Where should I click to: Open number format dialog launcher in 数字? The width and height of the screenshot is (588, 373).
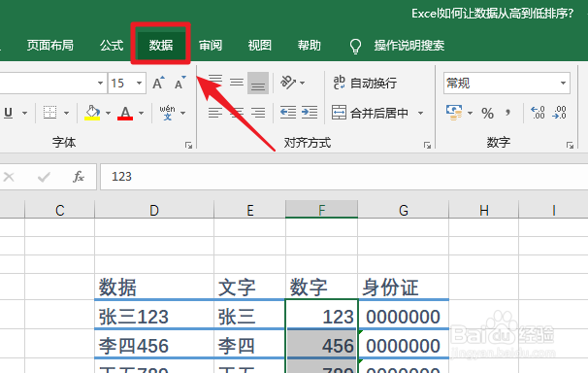pyautogui.click(x=570, y=146)
